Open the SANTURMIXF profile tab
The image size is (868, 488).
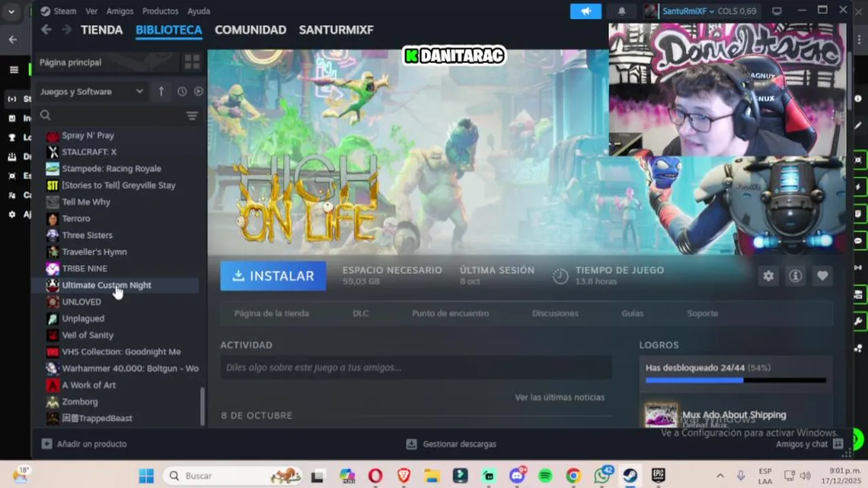(x=336, y=30)
